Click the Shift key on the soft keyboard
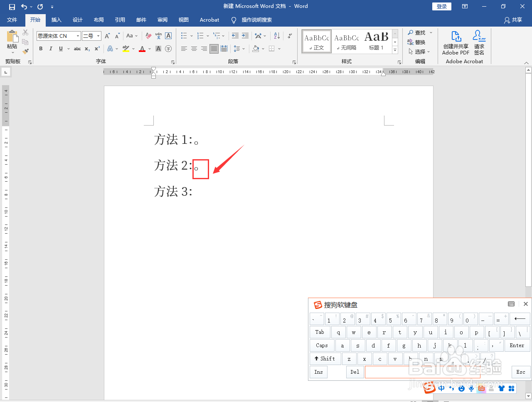Screen dimensions: 532x402 pos(325,359)
